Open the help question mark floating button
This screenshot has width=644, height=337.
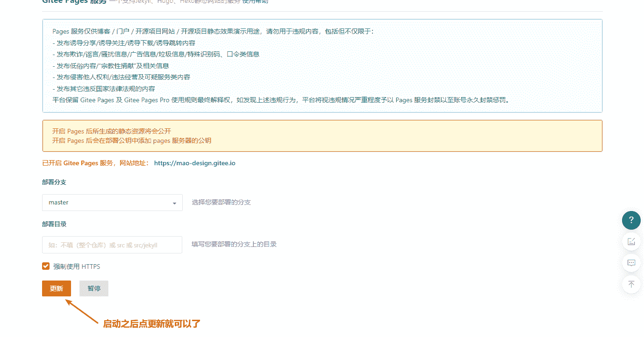pos(631,220)
